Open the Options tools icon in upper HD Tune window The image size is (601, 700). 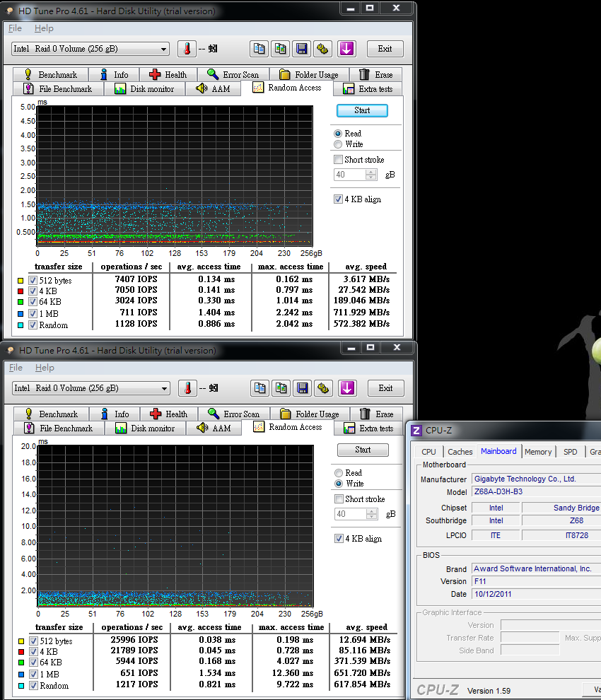coord(323,49)
